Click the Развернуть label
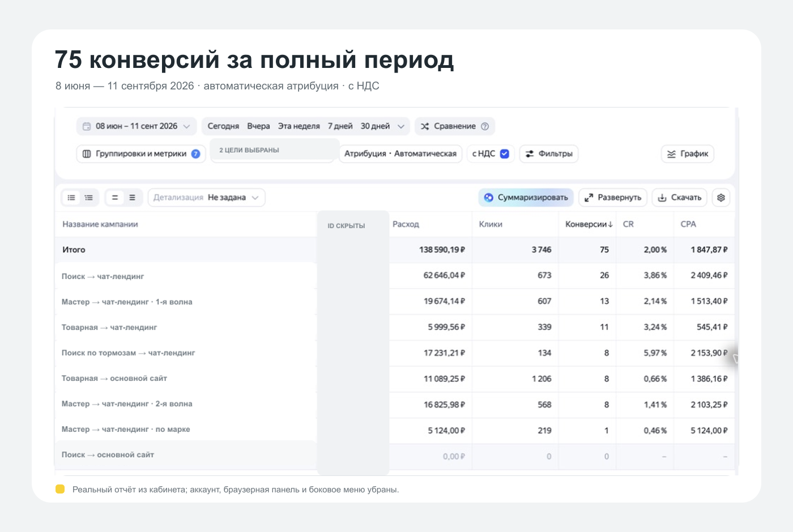This screenshot has height=532, width=793. tap(619, 198)
